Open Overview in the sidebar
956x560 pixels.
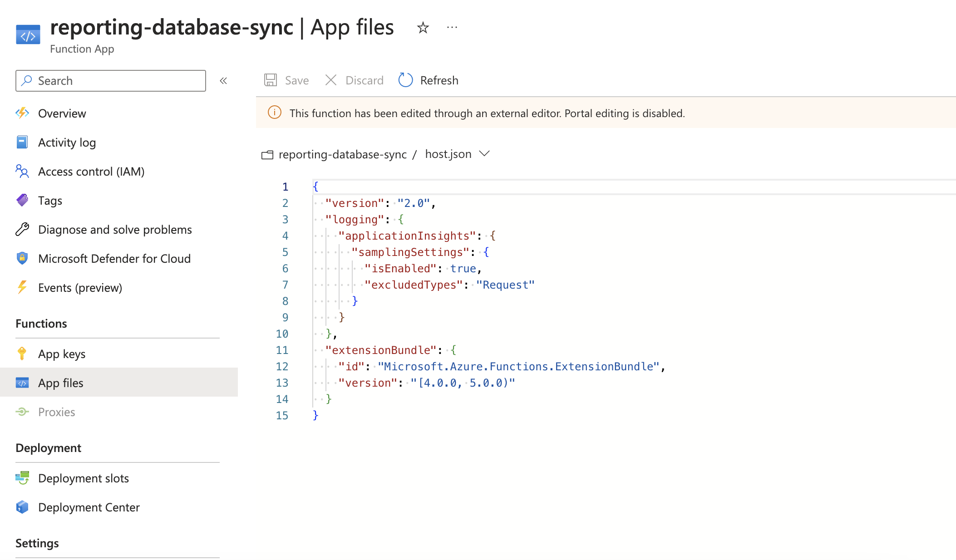62,113
